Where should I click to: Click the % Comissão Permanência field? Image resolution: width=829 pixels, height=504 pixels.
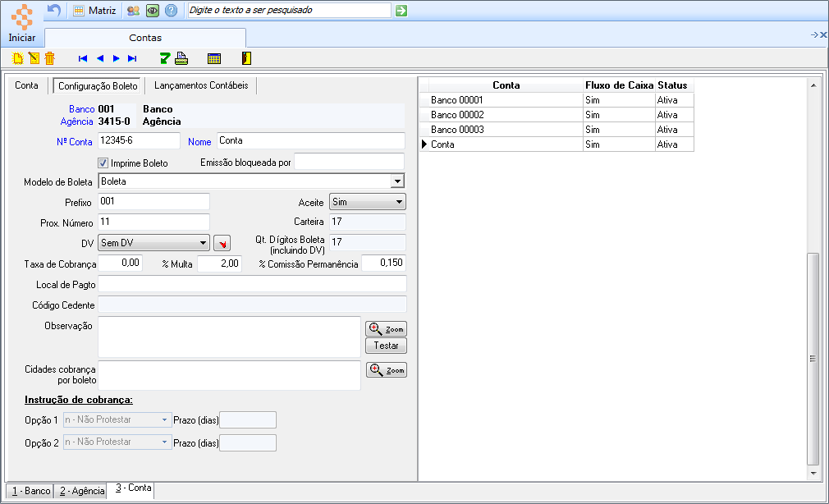pyautogui.click(x=384, y=263)
